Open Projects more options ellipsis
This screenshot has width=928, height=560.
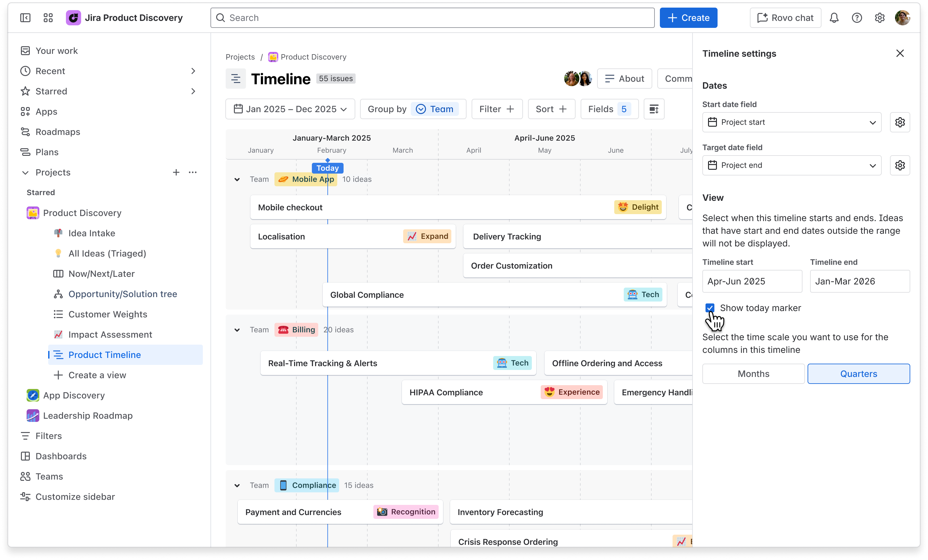[x=193, y=172]
